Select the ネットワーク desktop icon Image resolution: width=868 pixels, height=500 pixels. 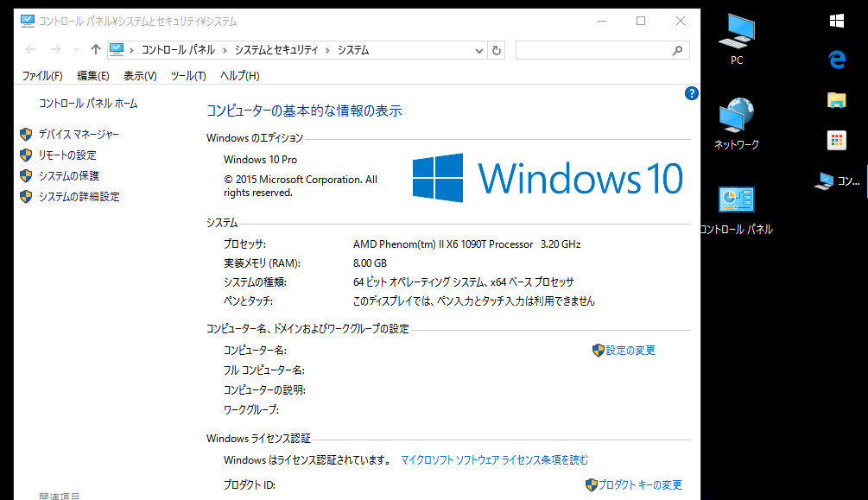pyautogui.click(x=737, y=124)
